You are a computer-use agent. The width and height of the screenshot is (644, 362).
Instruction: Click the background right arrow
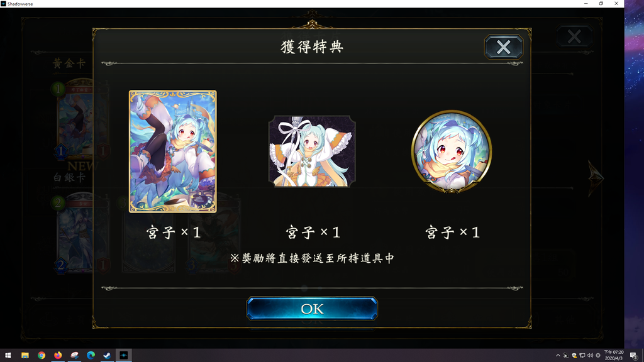pos(595,178)
